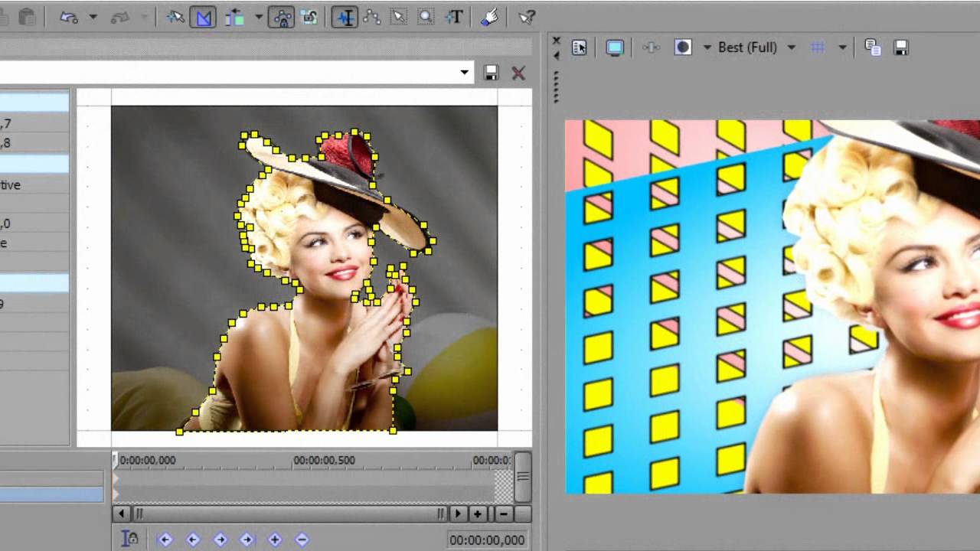Click the Text Media insert tool

(455, 17)
